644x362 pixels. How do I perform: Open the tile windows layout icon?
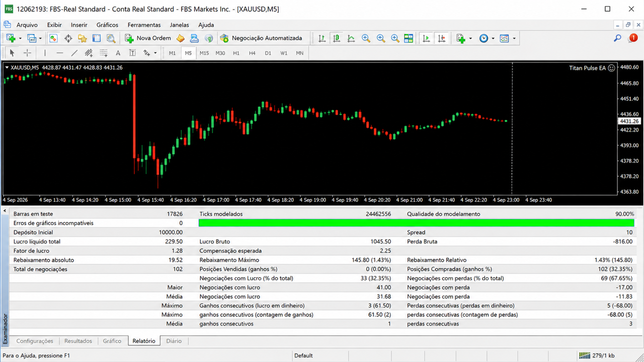pos(409,38)
